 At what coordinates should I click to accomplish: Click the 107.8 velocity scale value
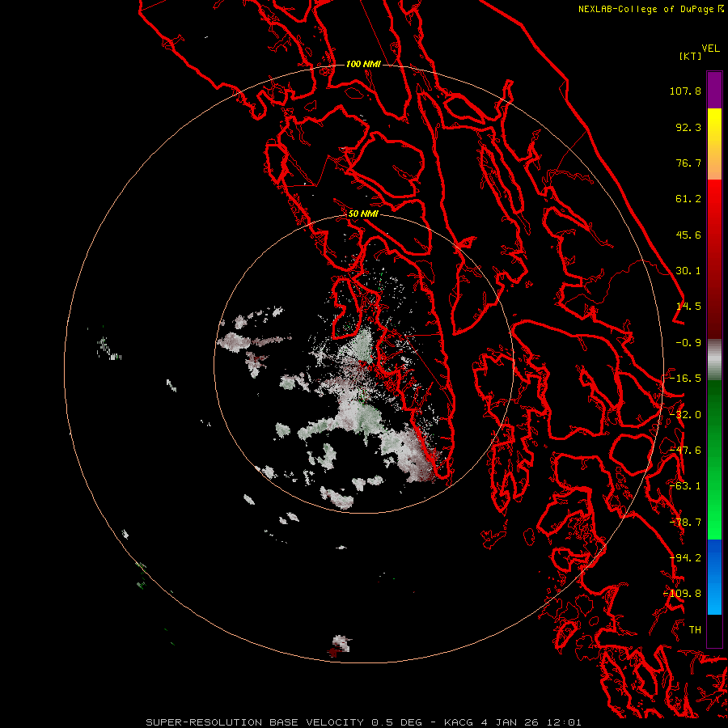pos(685,91)
